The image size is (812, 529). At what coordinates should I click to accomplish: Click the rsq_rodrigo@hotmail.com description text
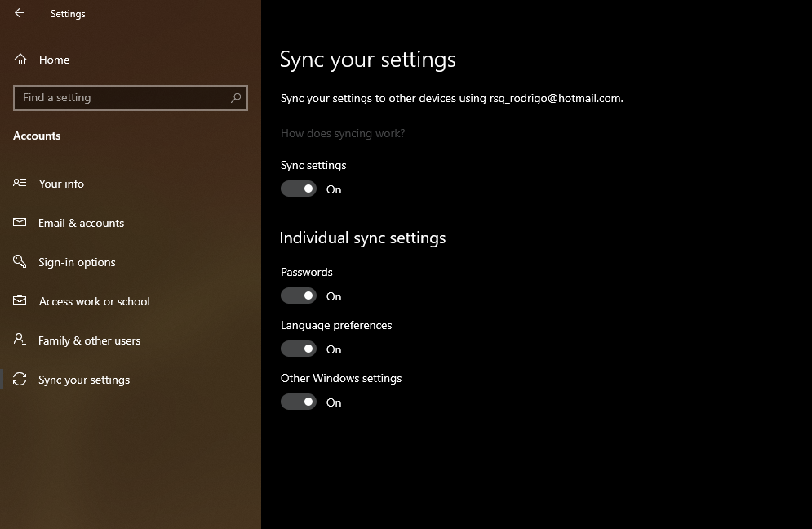(x=451, y=98)
